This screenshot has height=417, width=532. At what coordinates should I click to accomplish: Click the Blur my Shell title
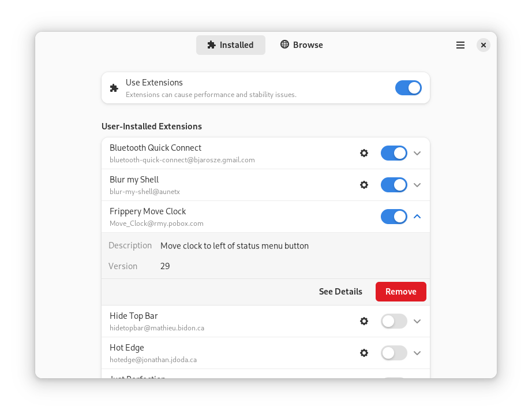click(x=134, y=180)
